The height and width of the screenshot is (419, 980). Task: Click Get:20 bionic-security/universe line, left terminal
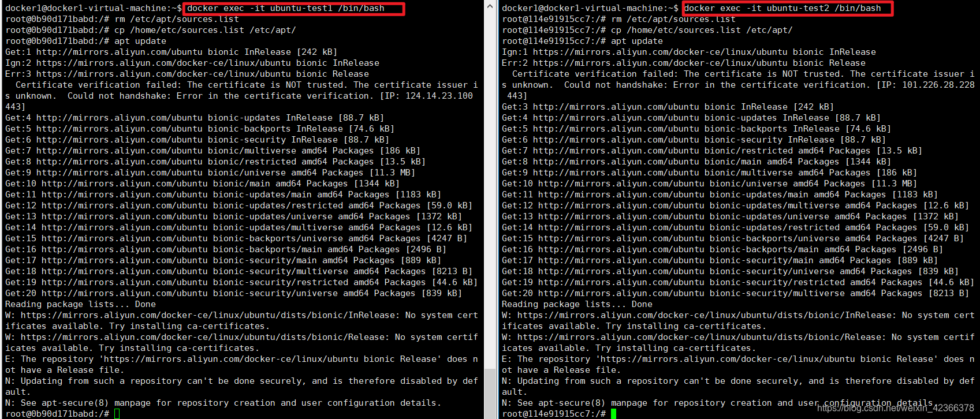(234, 293)
